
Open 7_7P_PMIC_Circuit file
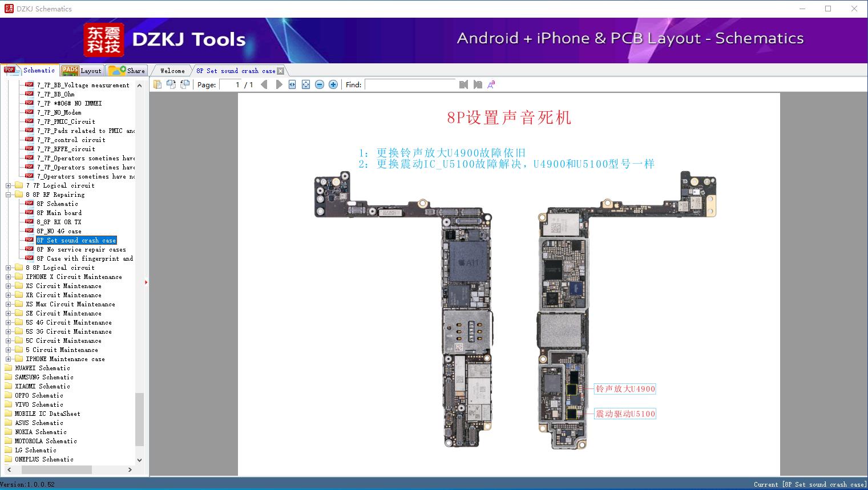click(x=66, y=122)
